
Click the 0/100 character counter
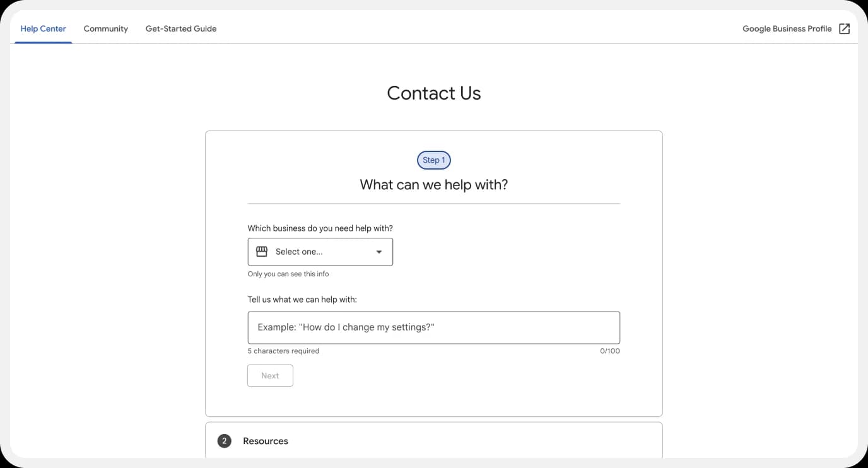point(610,351)
